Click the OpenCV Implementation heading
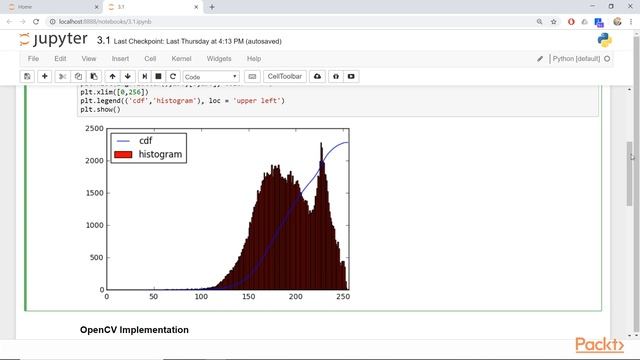The image size is (640, 360). coord(134,330)
